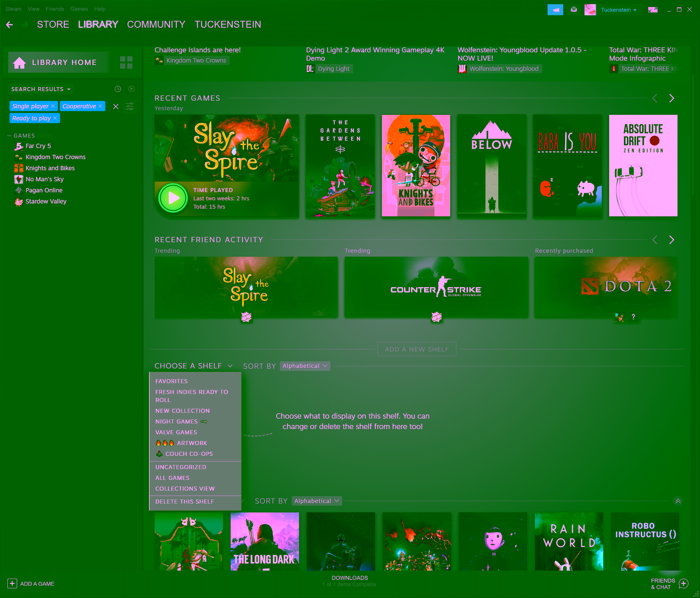
Task: Select Knights and Bikes in game list
Action: click(50, 168)
